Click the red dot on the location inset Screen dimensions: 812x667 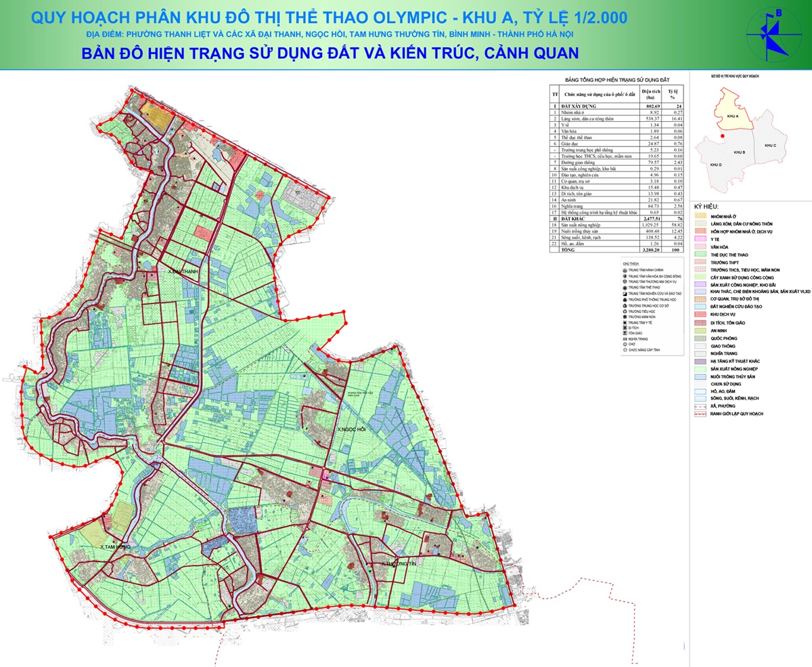(x=723, y=137)
